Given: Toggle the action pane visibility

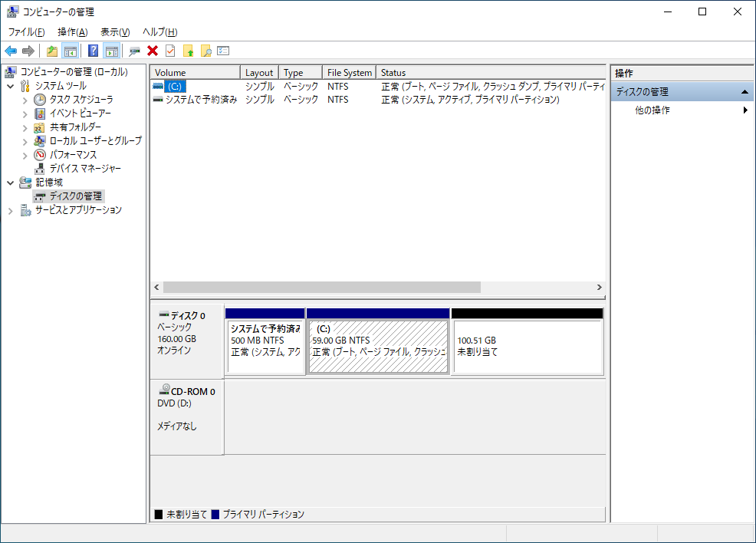Looking at the screenshot, I should click(x=111, y=51).
